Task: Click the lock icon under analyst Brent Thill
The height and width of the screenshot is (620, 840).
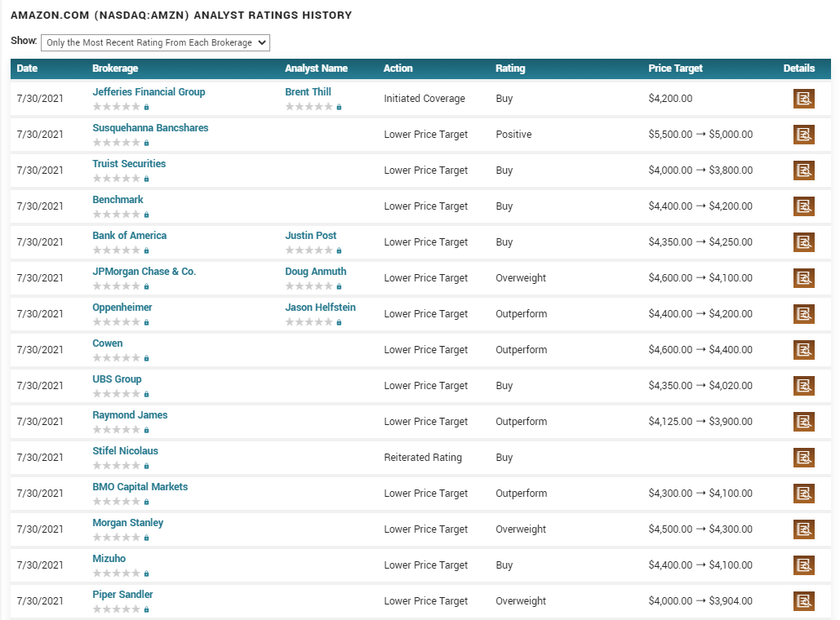Action: pos(339,107)
